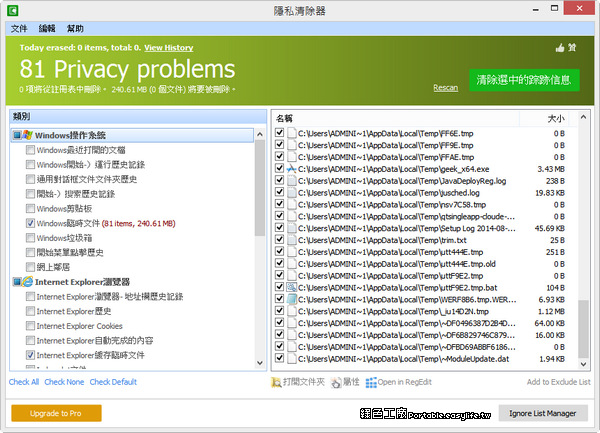The image size is (600, 433).
Task: Click the Windows operating system category icon
Action: 28,135
